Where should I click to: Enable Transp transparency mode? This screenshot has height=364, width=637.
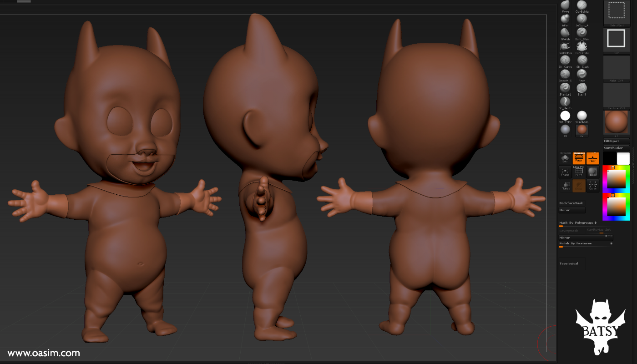pos(566,185)
